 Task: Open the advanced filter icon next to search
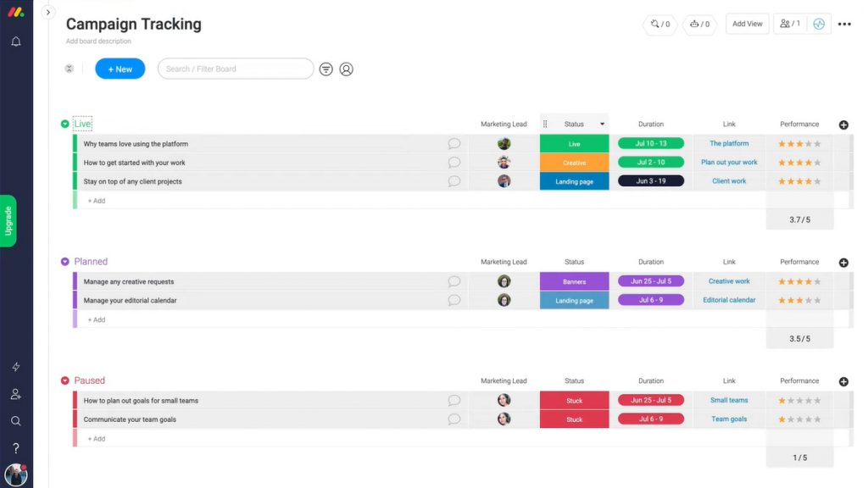326,69
